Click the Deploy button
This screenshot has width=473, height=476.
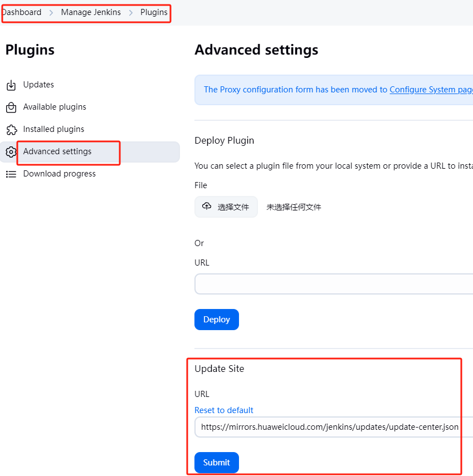(x=216, y=319)
